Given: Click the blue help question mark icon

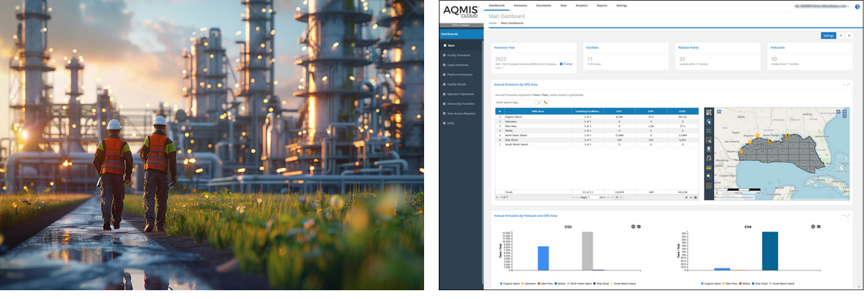Looking at the screenshot, I should [857, 6].
